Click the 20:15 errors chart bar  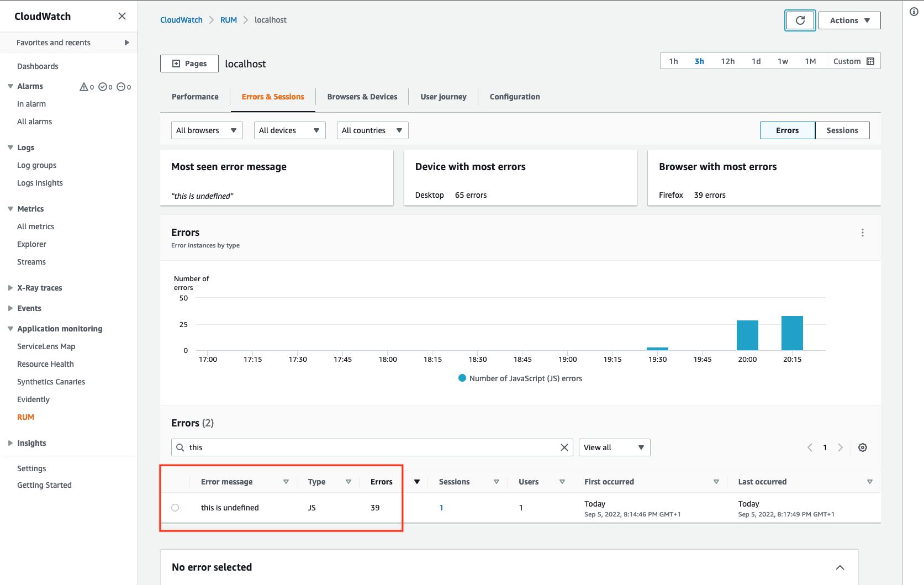coord(792,333)
